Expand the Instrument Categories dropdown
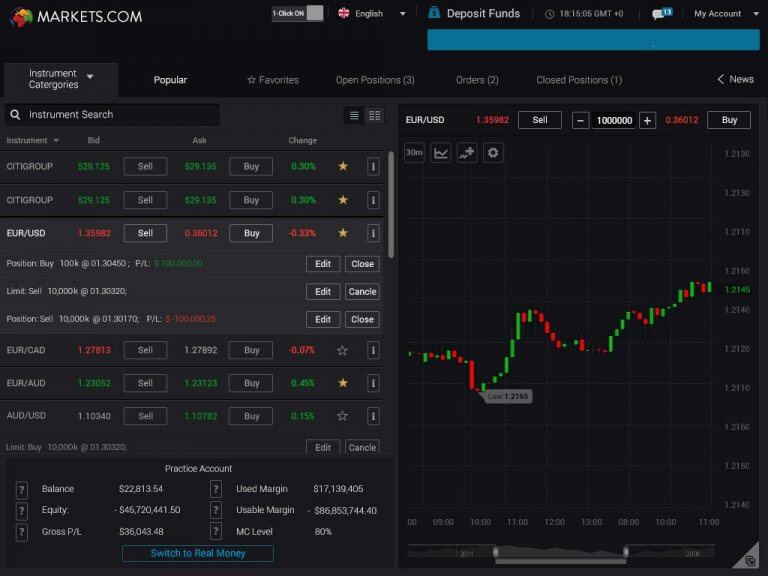The width and height of the screenshot is (768, 576). [60, 79]
